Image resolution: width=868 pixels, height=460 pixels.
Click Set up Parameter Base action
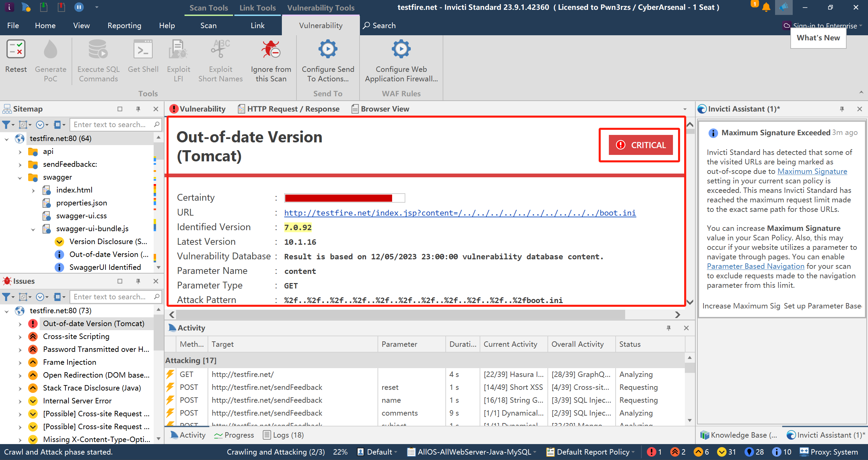[822, 306]
